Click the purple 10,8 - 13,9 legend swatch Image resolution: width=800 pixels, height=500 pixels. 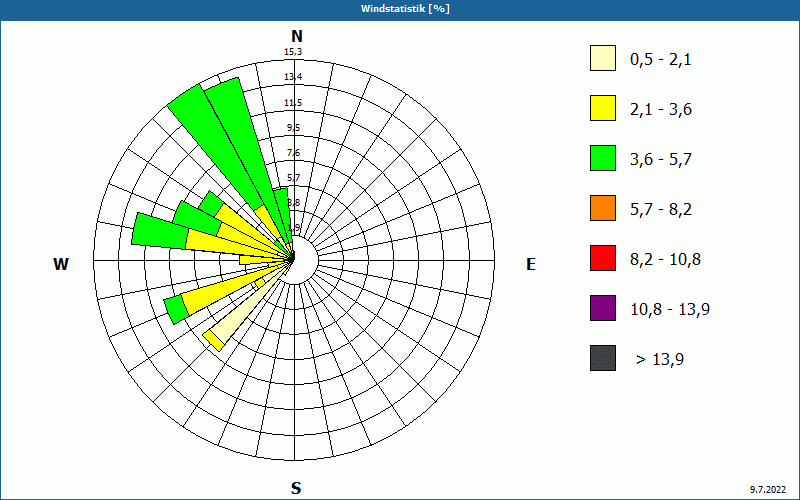603,308
